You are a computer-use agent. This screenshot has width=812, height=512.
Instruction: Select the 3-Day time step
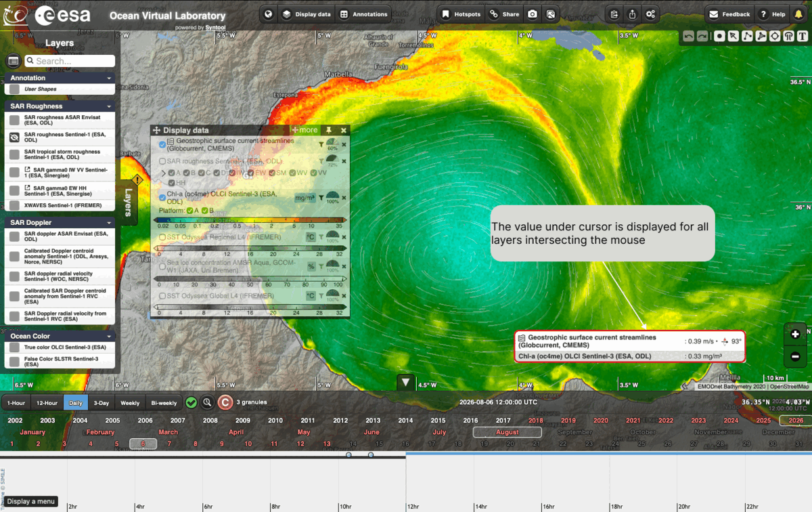click(x=101, y=403)
